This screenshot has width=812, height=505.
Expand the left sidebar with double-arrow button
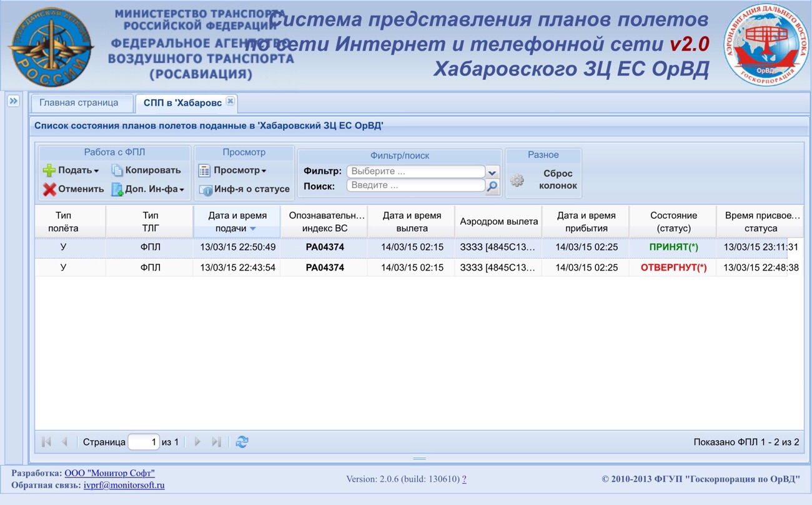pyautogui.click(x=13, y=101)
